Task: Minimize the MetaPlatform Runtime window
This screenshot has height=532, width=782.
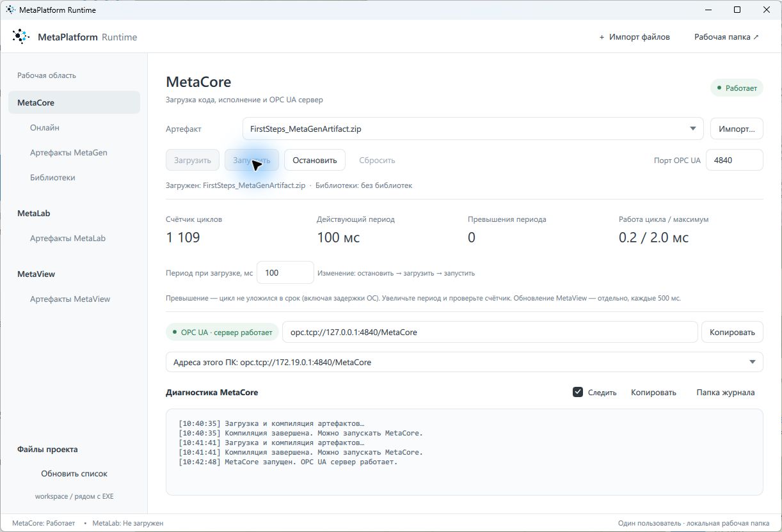Action: pos(708,10)
